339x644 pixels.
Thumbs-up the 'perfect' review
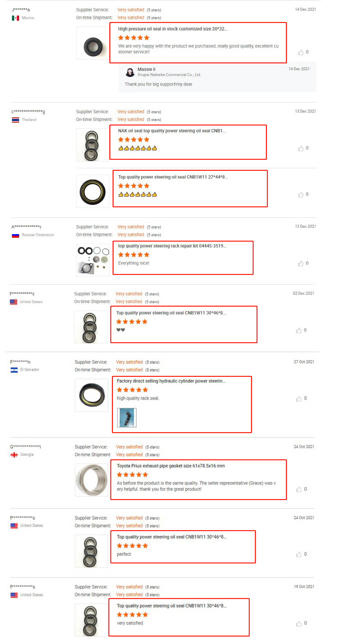click(x=299, y=555)
